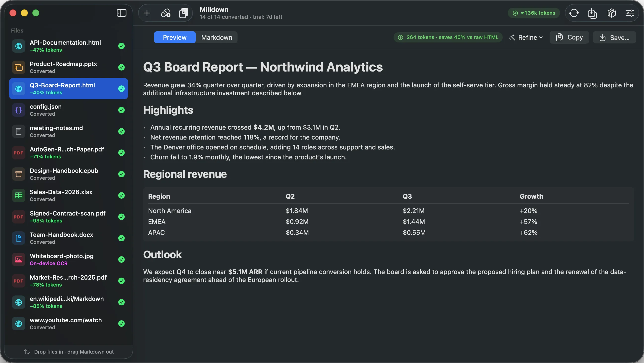Screen dimensions: 644x363
Task: Select the file name Product-Roadmap.pptx
Action: pyautogui.click(x=63, y=64)
